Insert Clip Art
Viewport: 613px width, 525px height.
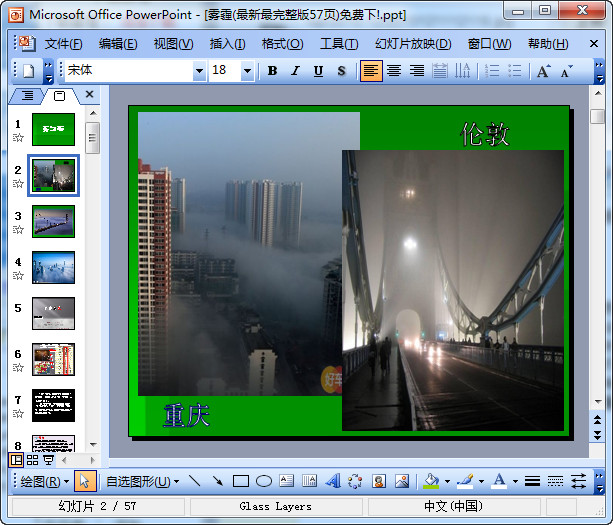[x=379, y=481]
